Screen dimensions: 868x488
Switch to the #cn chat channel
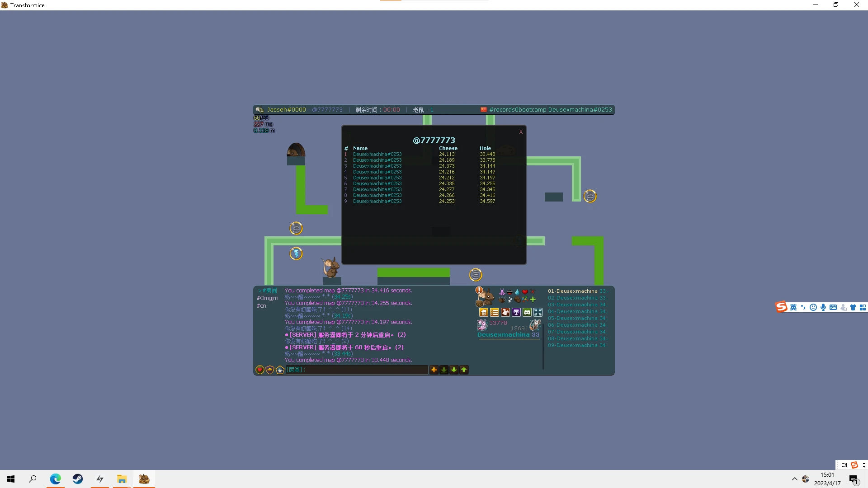[x=261, y=306]
